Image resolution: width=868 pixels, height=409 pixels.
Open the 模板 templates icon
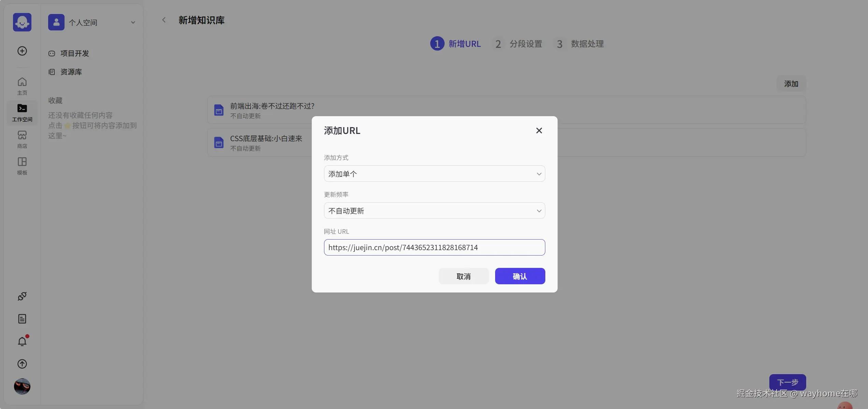22,166
